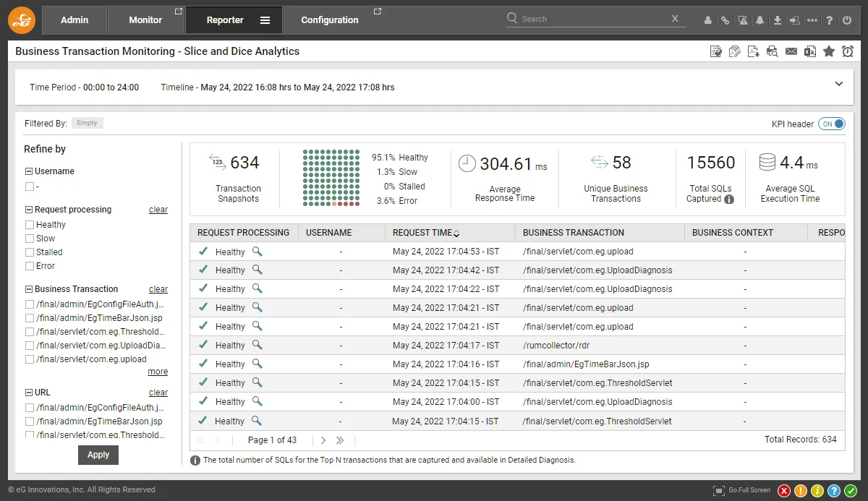Sort by Request Time column arrow
The image size is (868, 501).
[456, 233]
